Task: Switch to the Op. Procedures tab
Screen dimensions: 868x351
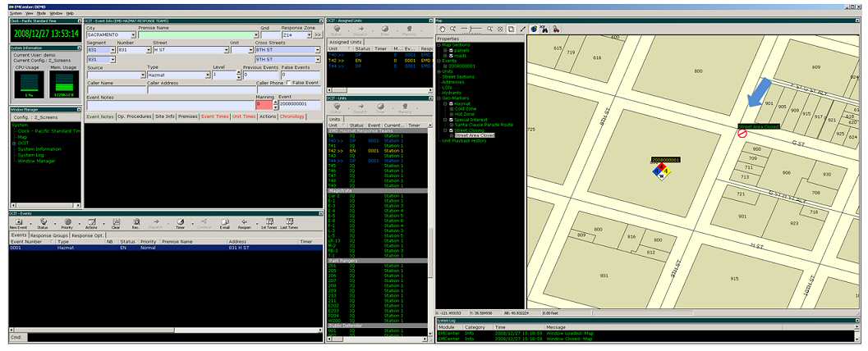Action: 133,116
